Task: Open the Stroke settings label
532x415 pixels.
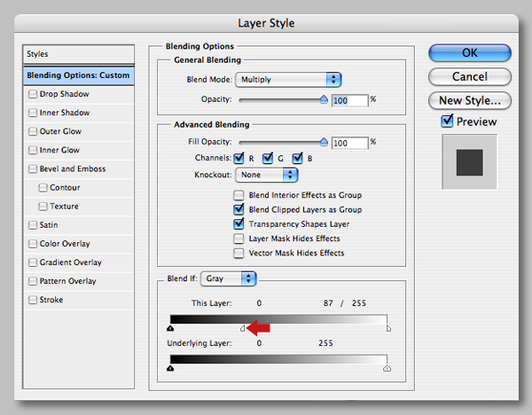Action: 51,300
